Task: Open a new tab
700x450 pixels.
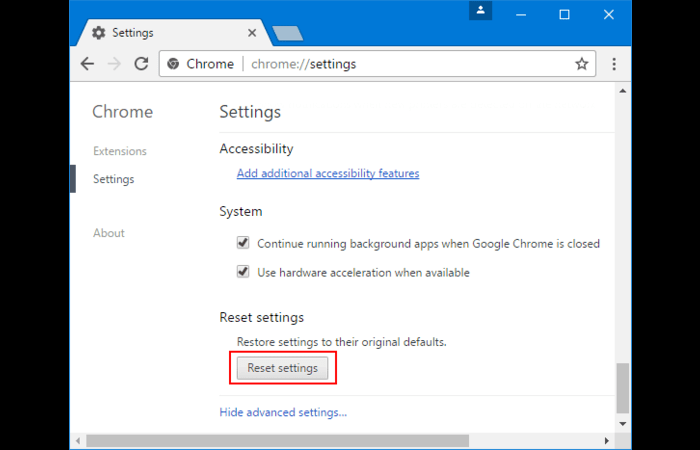Action: [288, 33]
